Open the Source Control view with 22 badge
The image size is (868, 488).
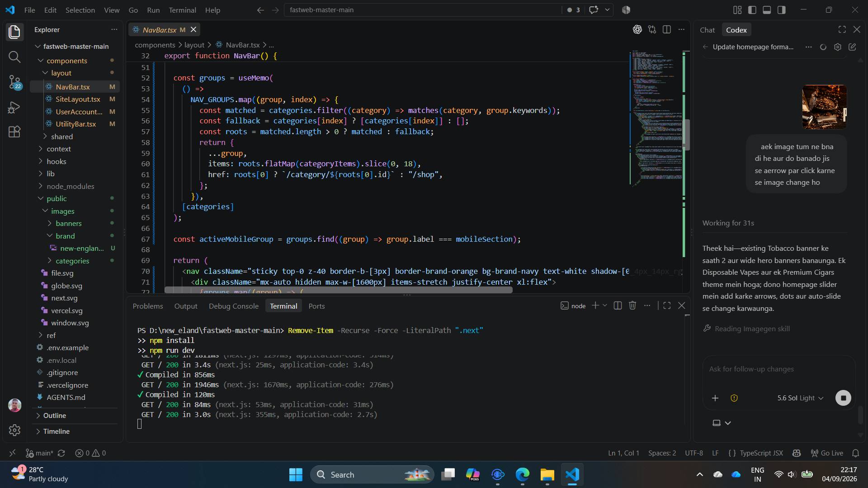tap(14, 82)
